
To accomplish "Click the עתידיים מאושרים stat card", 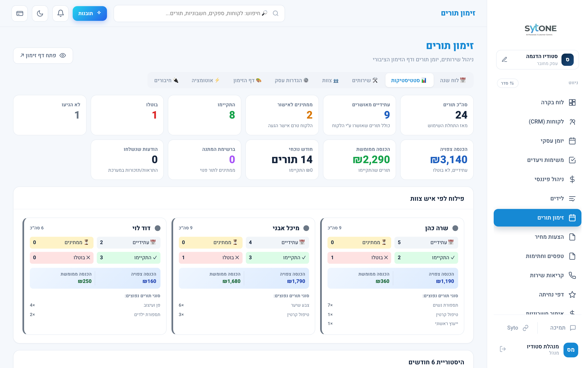I will (x=359, y=115).
